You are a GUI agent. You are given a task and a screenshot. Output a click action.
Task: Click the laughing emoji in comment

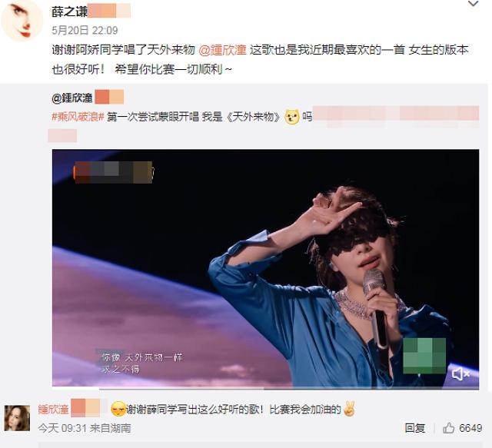click(x=118, y=409)
